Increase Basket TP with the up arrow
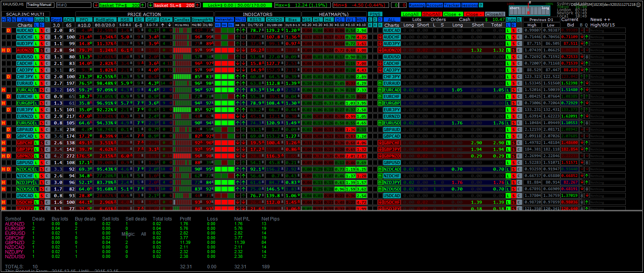Image resolution: width=644 pixels, height=273 pixels. pos(143,5)
